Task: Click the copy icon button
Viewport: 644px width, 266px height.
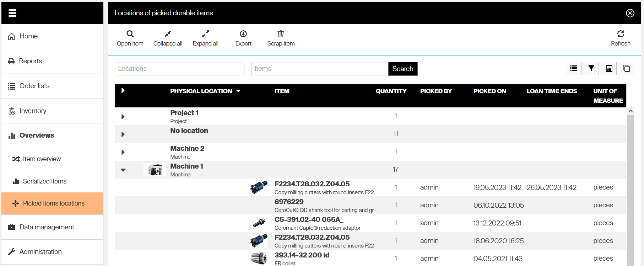Action: point(626,69)
